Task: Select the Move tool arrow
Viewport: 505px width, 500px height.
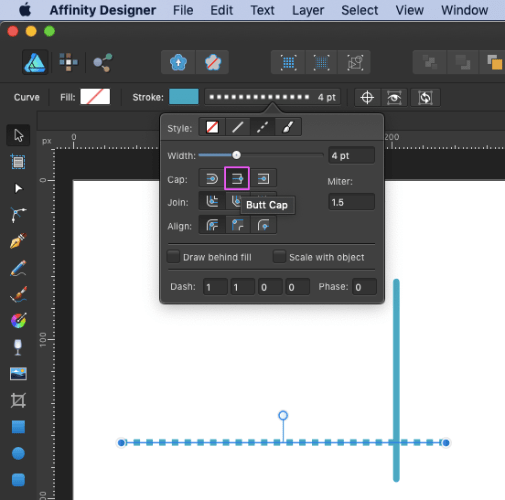Action: pos(18,135)
